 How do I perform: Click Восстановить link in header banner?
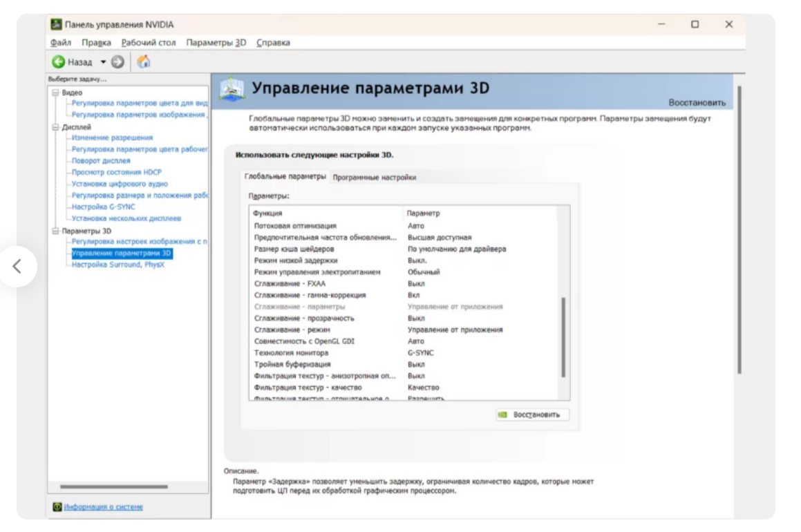[697, 103]
